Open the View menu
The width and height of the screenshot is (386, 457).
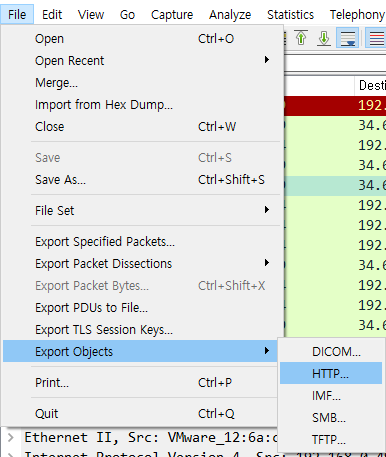[x=91, y=15]
